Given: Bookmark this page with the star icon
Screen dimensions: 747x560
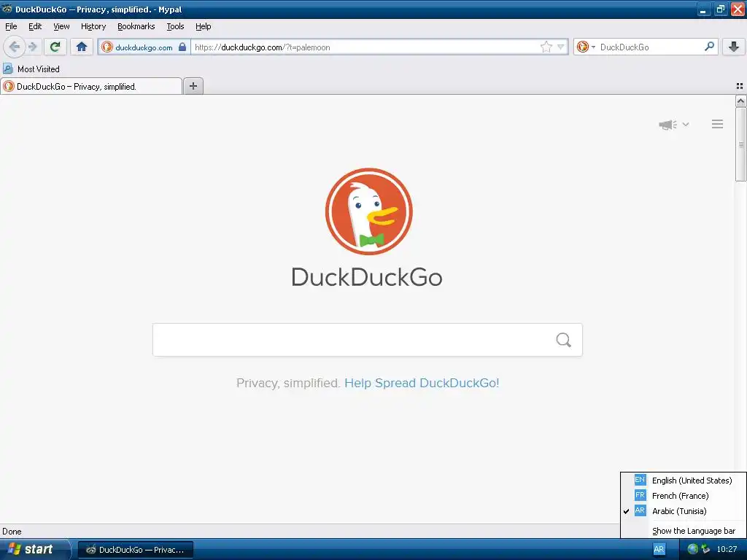Looking at the screenshot, I should 546,47.
